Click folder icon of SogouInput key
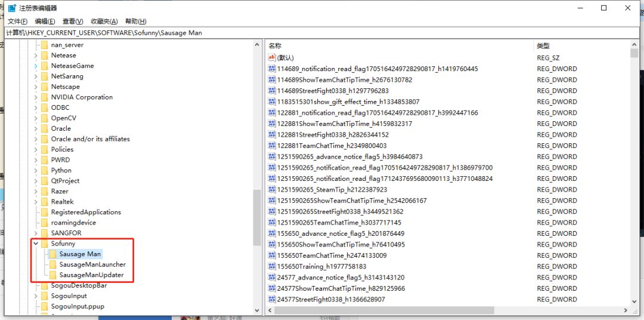The image size is (644, 320). pos(44,296)
